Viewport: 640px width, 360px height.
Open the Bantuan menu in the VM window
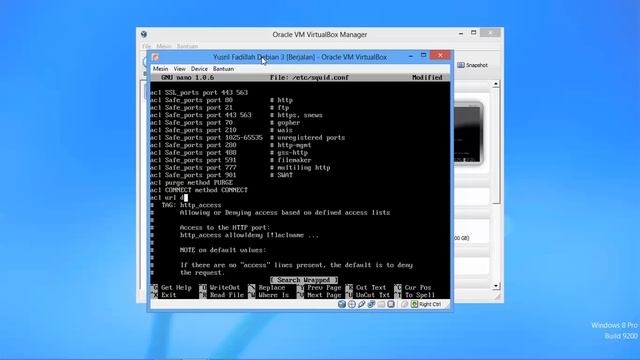pyautogui.click(x=223, y=69)
